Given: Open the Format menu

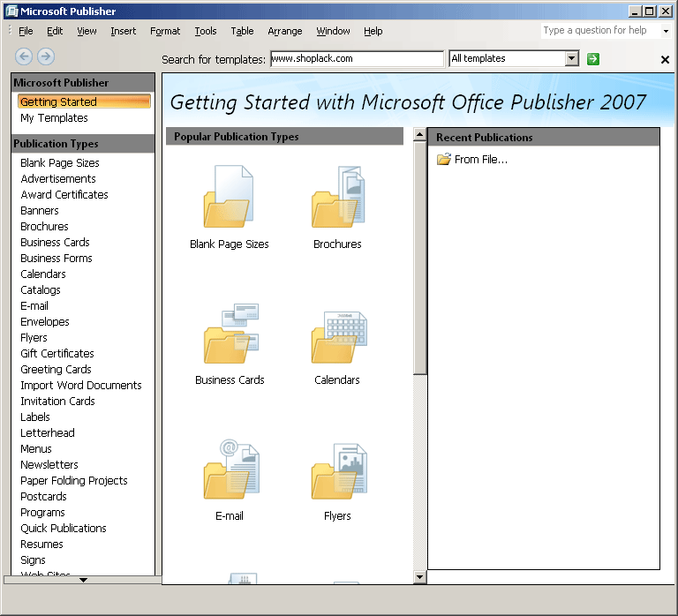Looking at the screenshot, I should (x=165, y=31).
